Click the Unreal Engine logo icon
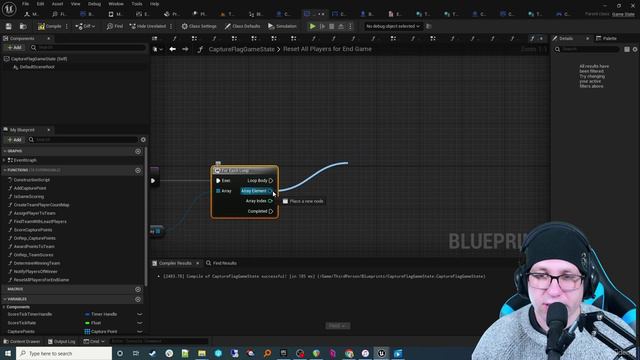The image size is (640, 360). (x=9, y=8)
